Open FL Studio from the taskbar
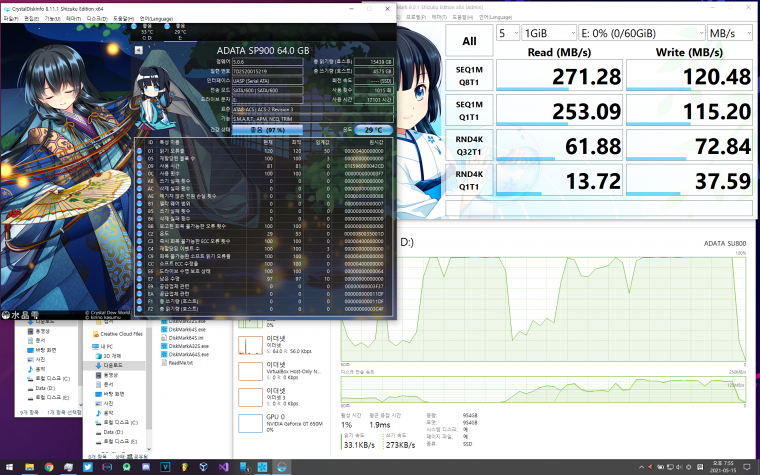Viewport: 760px width, 475px height. pyautogui.click(x=185, y=467)
